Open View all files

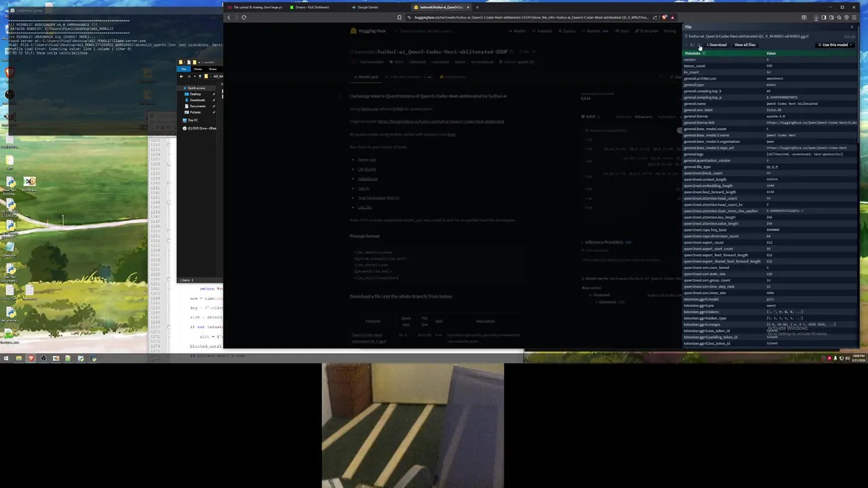pyautogui.click(x=745, y=45)
